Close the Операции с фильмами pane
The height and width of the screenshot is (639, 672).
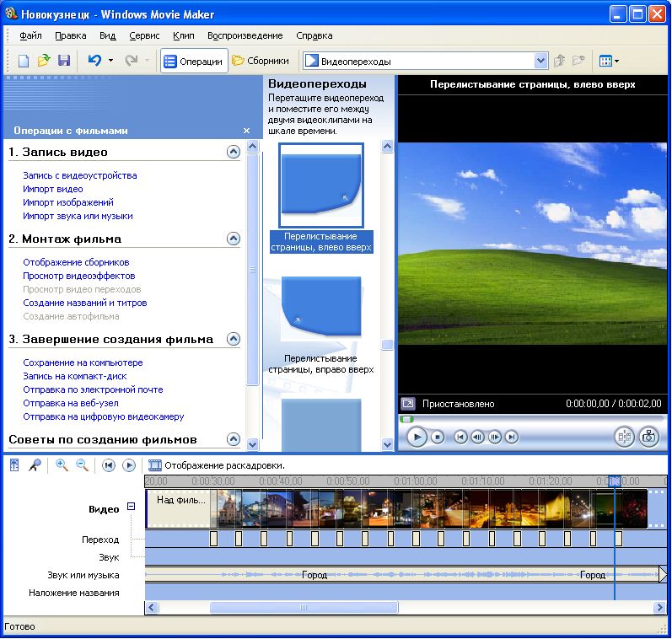click(246, 131)
